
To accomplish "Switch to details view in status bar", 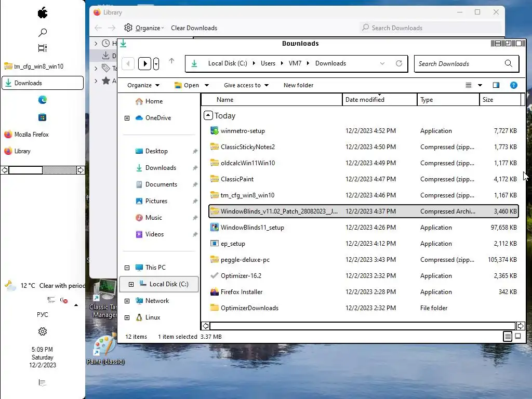I will click(x=508, y=336).
